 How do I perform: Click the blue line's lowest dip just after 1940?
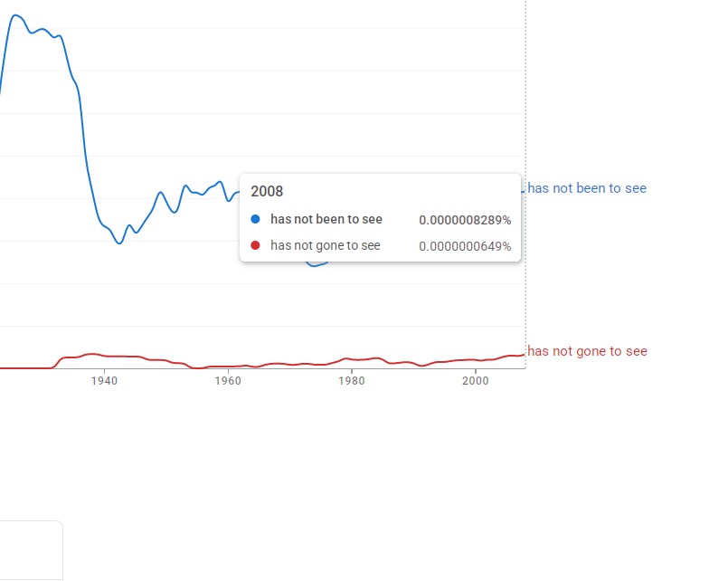tap(118, 243)
